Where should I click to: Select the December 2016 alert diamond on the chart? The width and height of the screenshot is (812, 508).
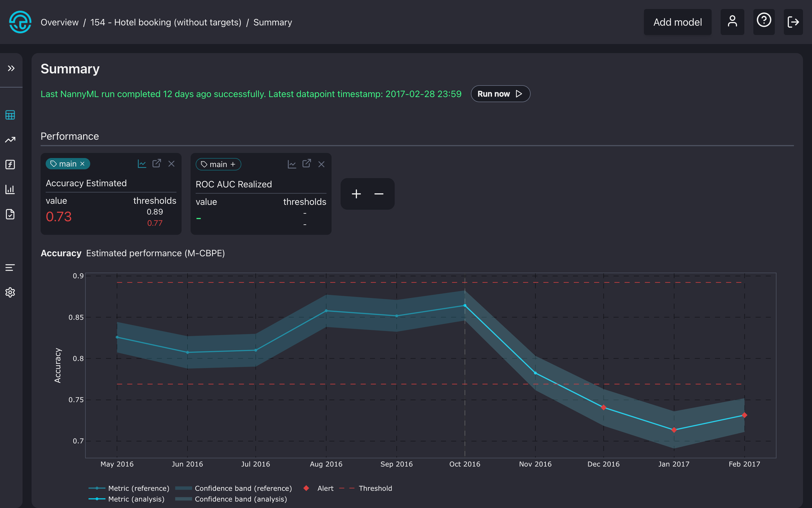[604, 407]
